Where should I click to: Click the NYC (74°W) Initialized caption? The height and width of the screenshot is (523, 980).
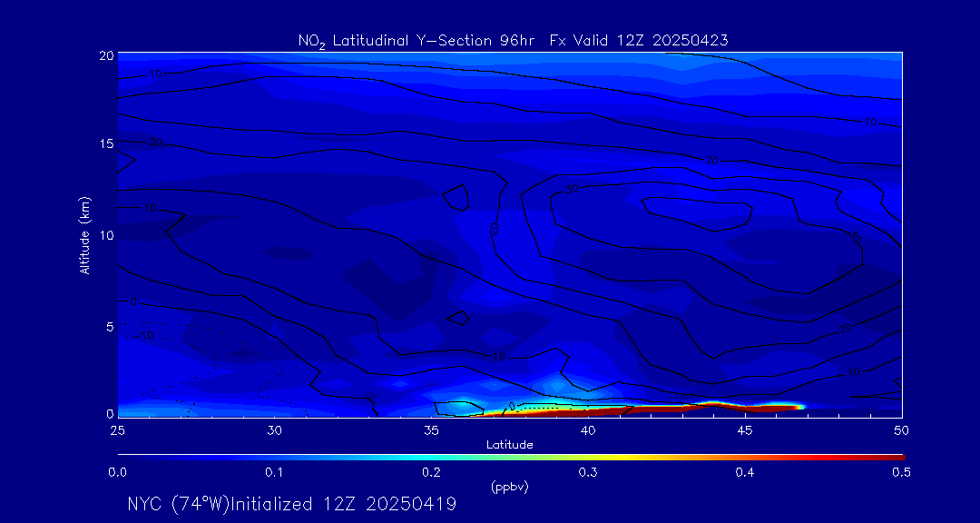[291, 504]
